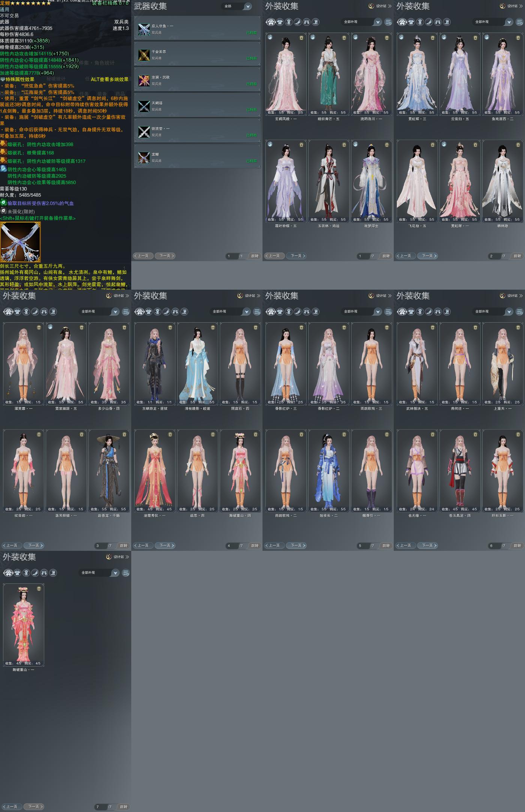Open the 全部外观 dropdown on outfit page 3

pos(99,312)
